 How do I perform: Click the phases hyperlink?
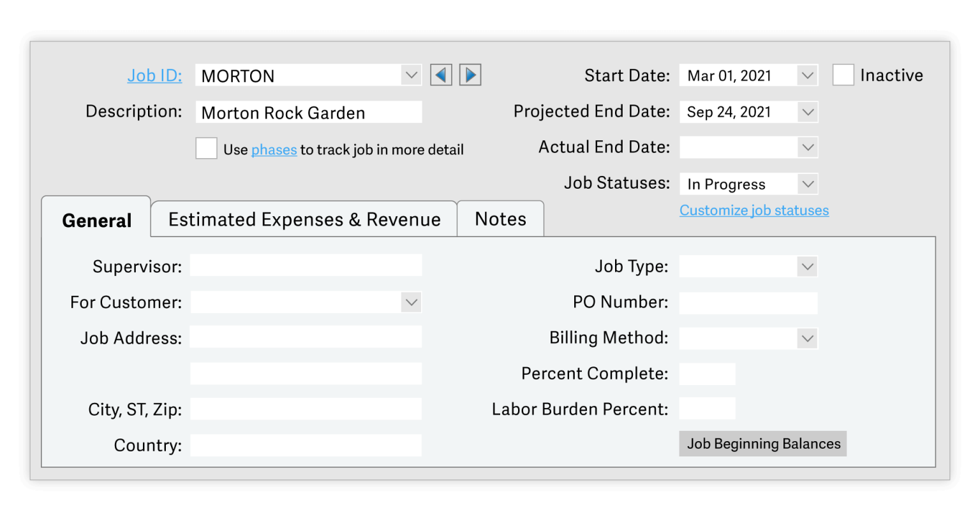[274, 149]
